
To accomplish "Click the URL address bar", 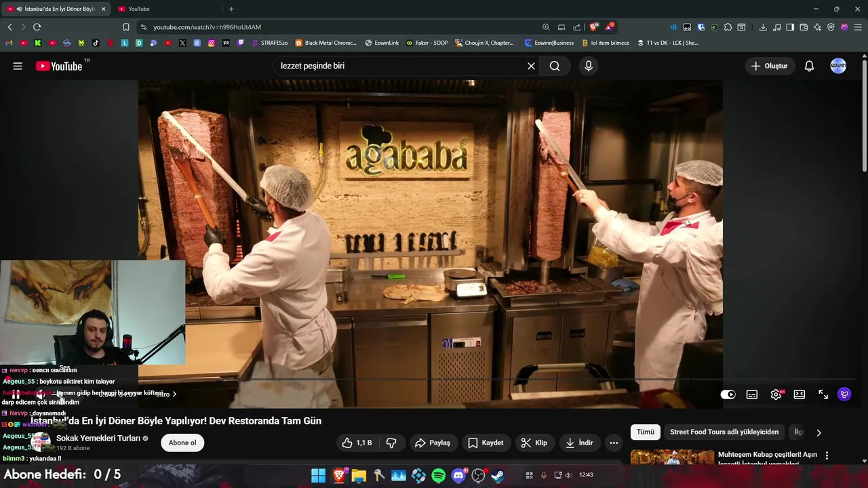I will point(339,27).
